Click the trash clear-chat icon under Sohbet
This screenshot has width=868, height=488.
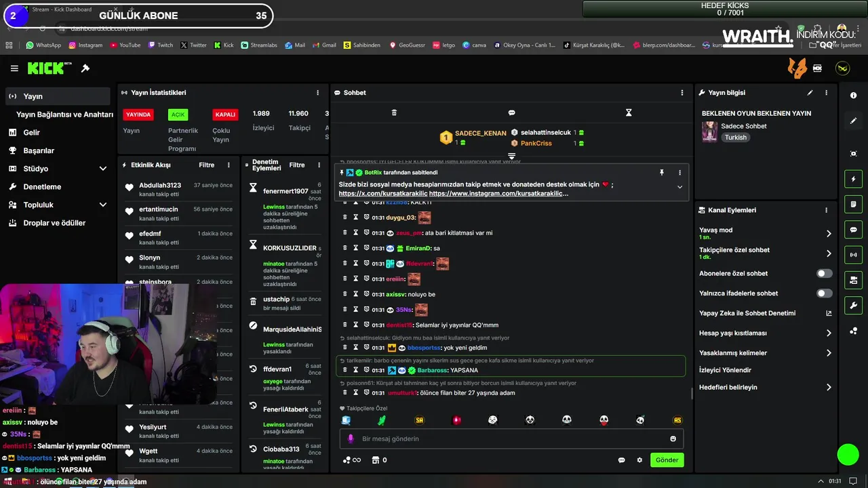coord(394,113)
